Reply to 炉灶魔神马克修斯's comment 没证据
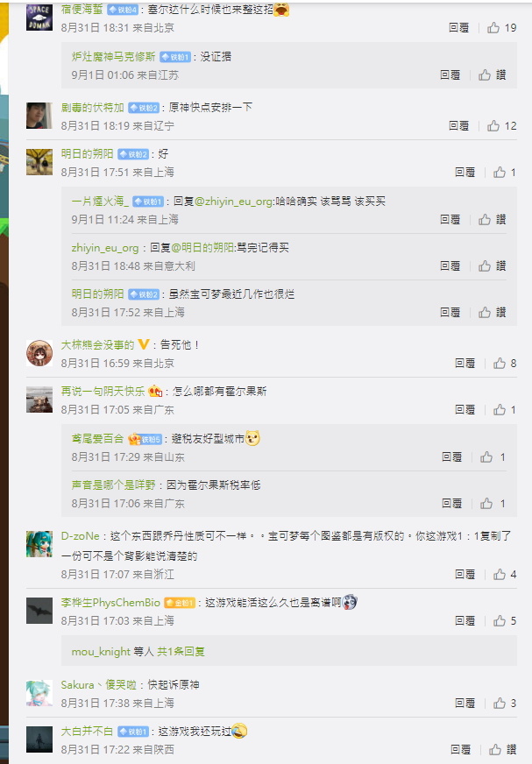This screenshot has height=764, width=532. pyautogui.click(x=450, y=74)
